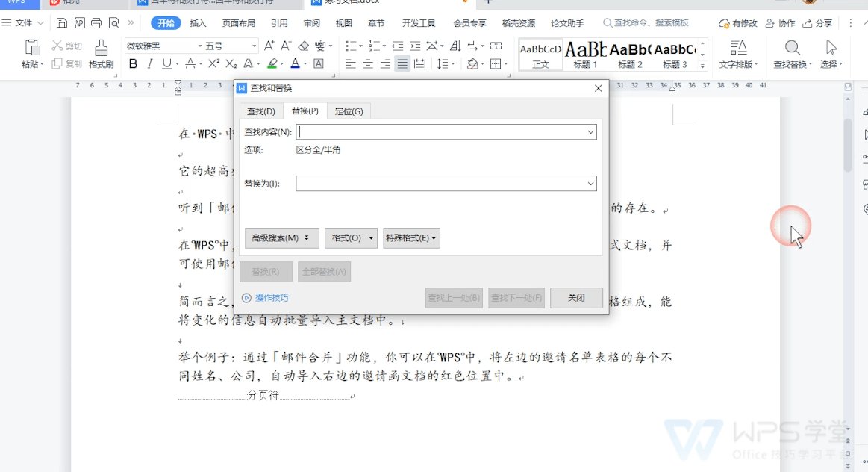Click the Format Painter brush icon

[x=101, y=48]
